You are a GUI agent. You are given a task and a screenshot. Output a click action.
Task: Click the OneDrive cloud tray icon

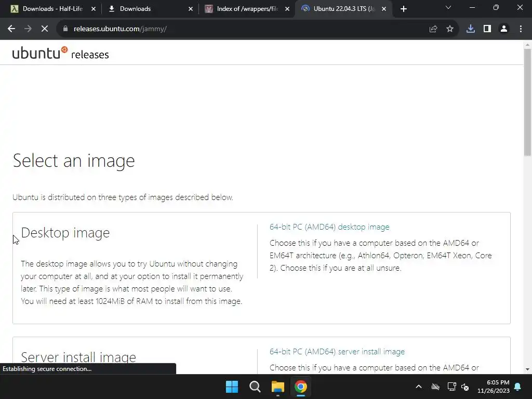[435, 387]
